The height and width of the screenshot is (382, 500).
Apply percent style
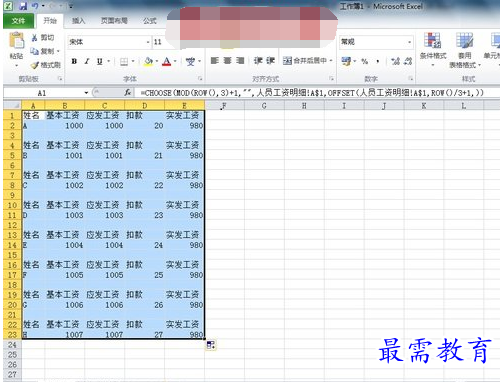pyautogui.click(x=365, y=61)
